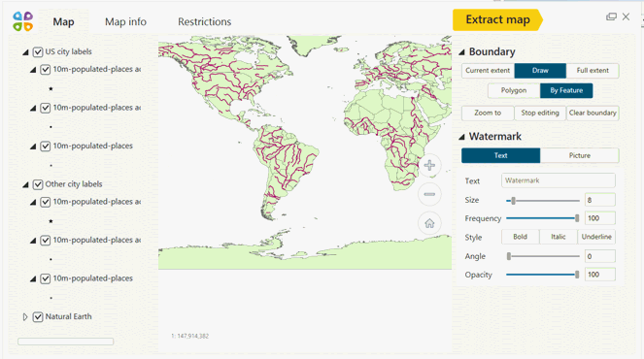The image size is (644, 359).
Task: Click Zoom to button
Action: point(488,113)
